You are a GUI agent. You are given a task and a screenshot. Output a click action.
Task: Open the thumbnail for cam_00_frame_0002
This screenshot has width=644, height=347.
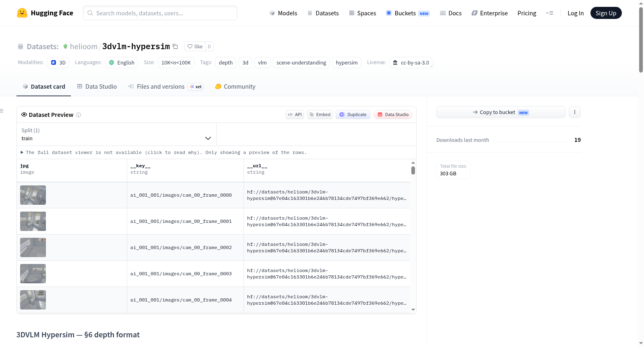pos(33,247)
